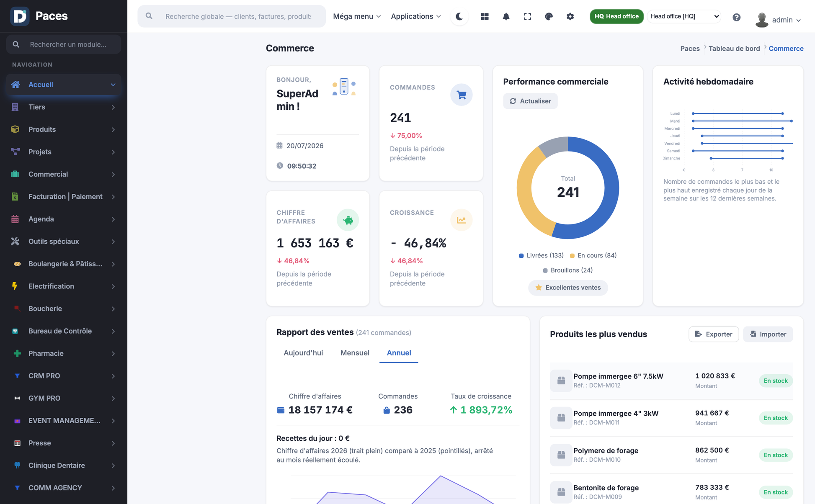Image resolution: width=815 pixels, height=504 pixels.
Task: Click the Pharmacie plus icon
Action: (x=17, y=353)
